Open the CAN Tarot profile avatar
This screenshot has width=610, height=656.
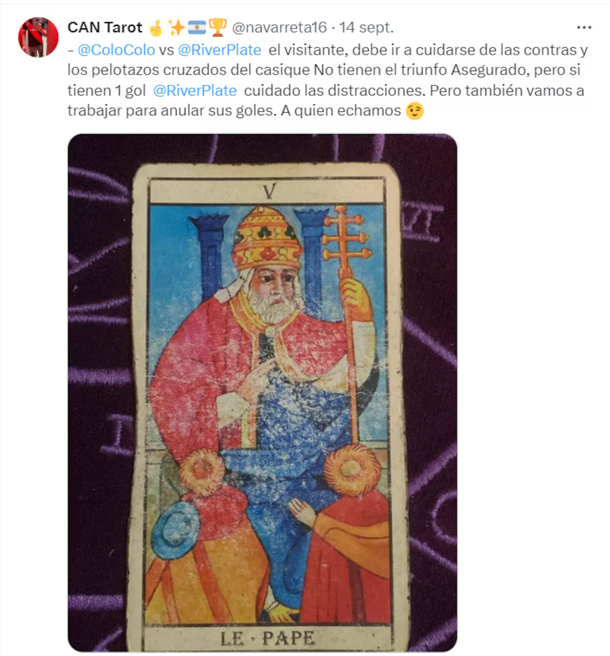(38, 37)
